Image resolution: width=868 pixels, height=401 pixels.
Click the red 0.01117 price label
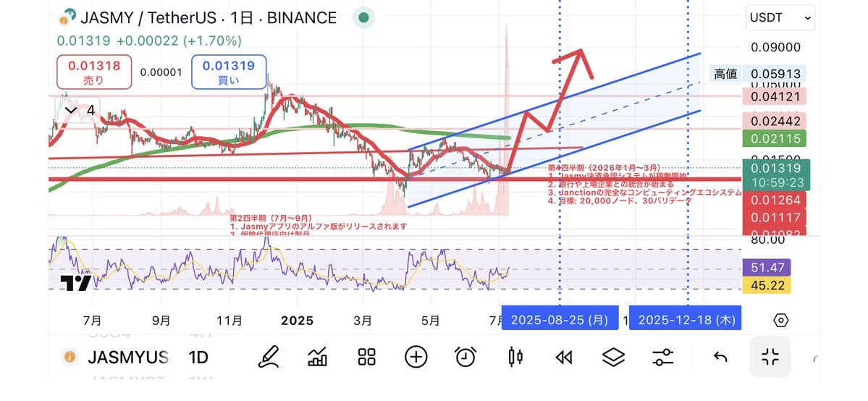775,218
